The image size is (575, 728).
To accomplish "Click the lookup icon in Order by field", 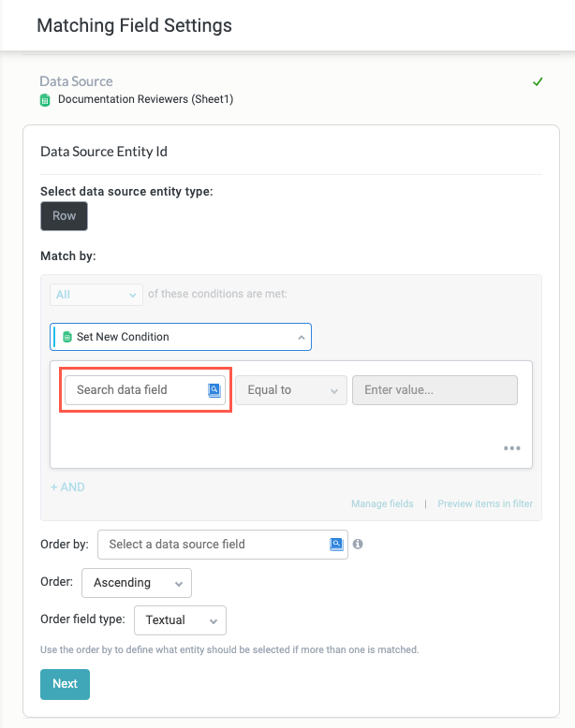I will pos(336,544).
